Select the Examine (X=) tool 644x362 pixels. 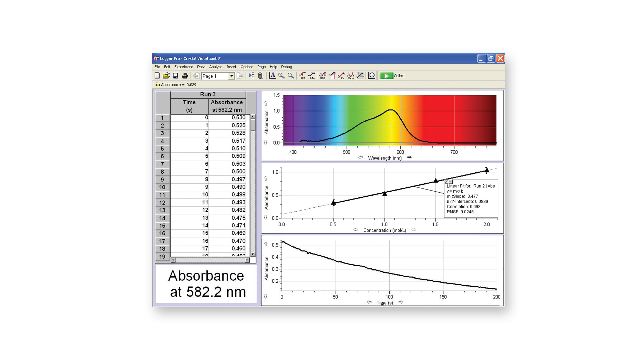pos(302,76)
